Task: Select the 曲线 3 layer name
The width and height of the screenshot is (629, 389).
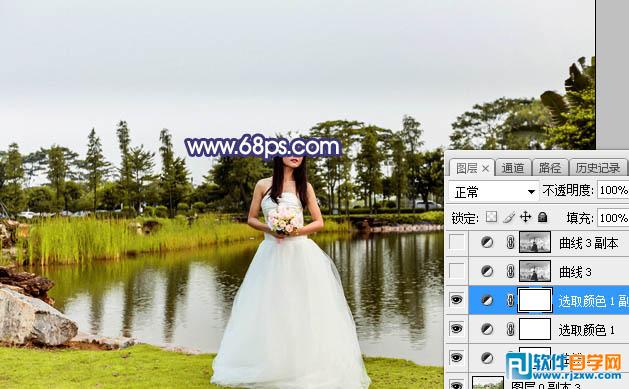Action: pyautogui.click(x=575, y=272)
